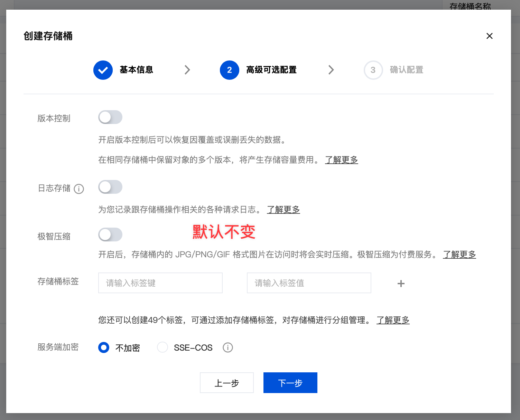Select the SSE-COS encryption radio button
Screen dimensions: 520x420
(162, 347)
